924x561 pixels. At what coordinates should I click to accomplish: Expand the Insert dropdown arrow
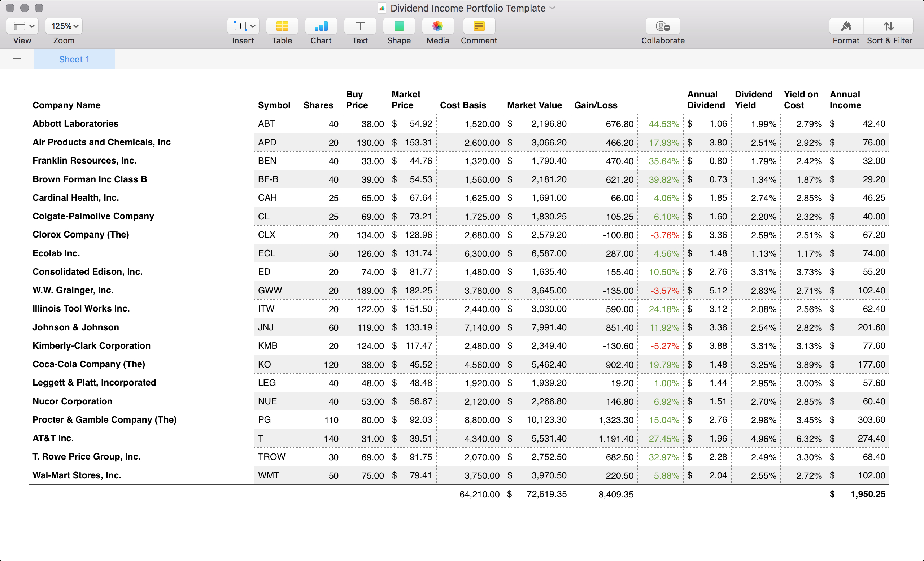pos(253,26)
